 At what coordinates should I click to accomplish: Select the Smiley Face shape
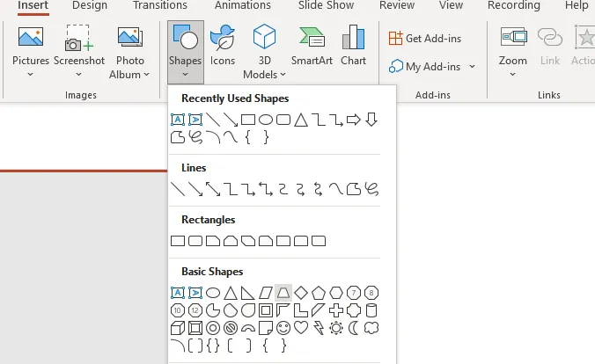283,328
